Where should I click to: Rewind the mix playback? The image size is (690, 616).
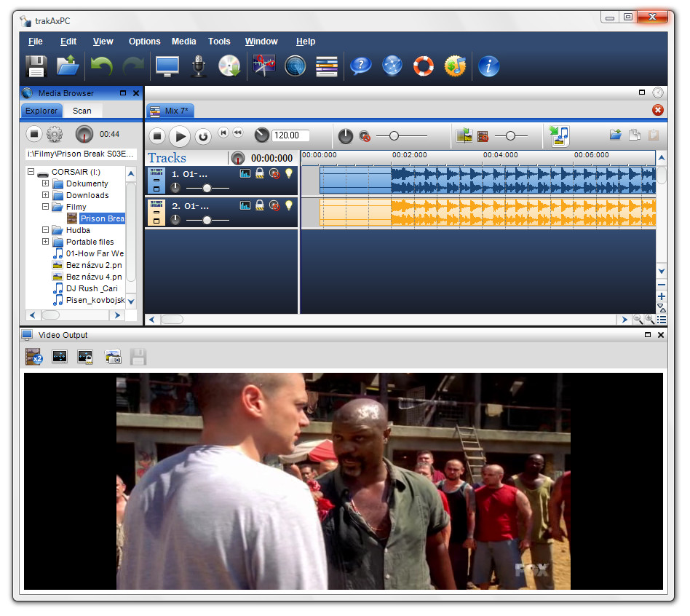(x=238, y=133)
